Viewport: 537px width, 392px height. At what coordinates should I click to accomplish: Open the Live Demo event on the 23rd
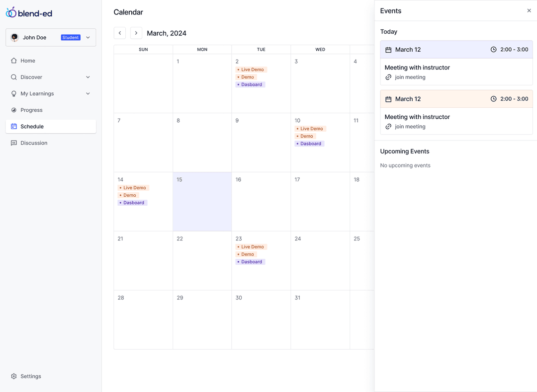pos(251,247)
